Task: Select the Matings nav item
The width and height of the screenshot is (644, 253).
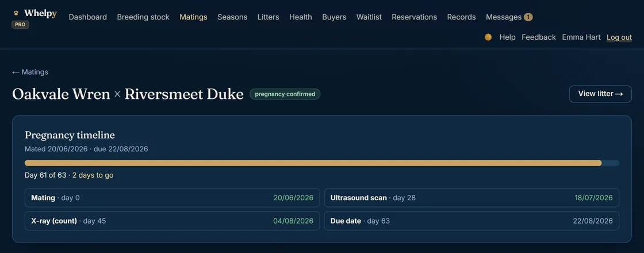Action: point(193,17)
